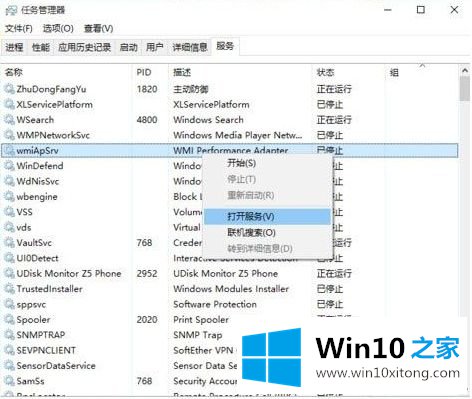Viewport: 472px width, 399px height.
Task: Click the gear icon beside WMPNetworkSvc
Action: click(x=9, y=135)
